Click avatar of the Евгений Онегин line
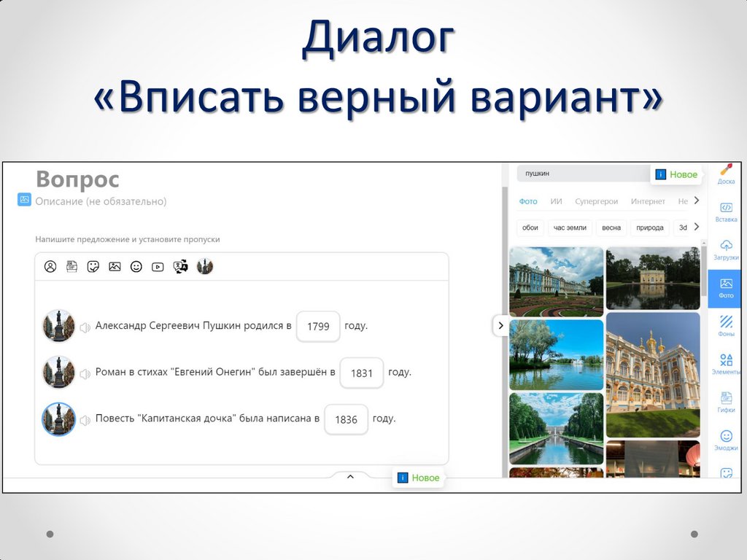The height and width of the screenshot is (560, 747). (58, 373)
